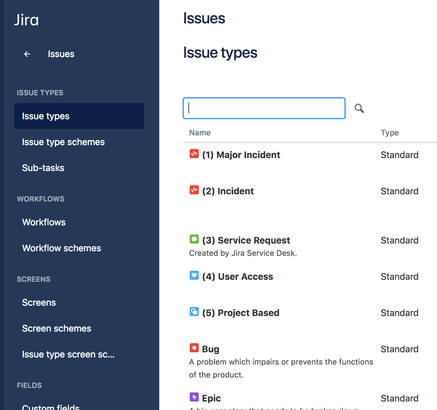Click the Type column header

(x=390, y=133)
